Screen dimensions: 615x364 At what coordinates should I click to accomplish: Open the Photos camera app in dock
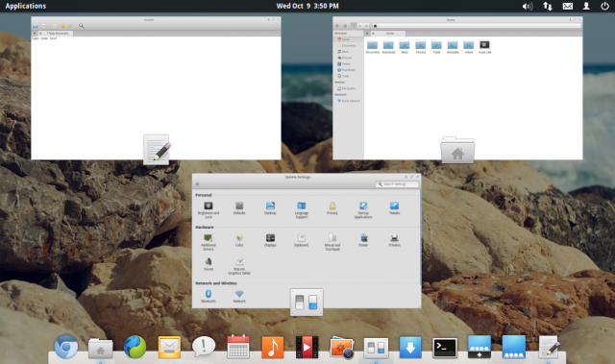[x=342, y=347]
